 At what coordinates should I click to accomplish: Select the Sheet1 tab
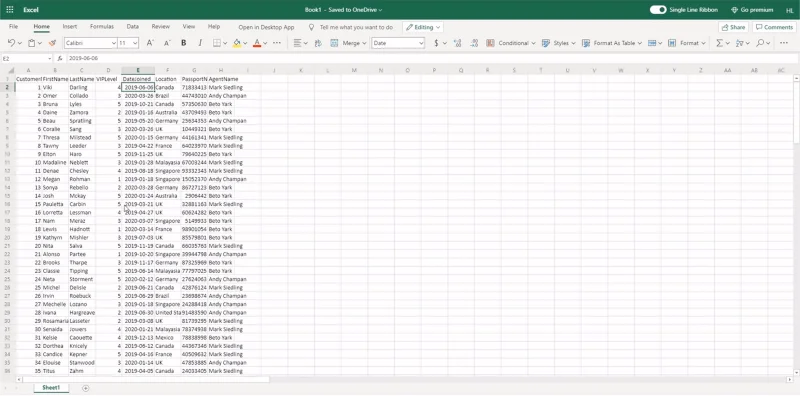51,388
